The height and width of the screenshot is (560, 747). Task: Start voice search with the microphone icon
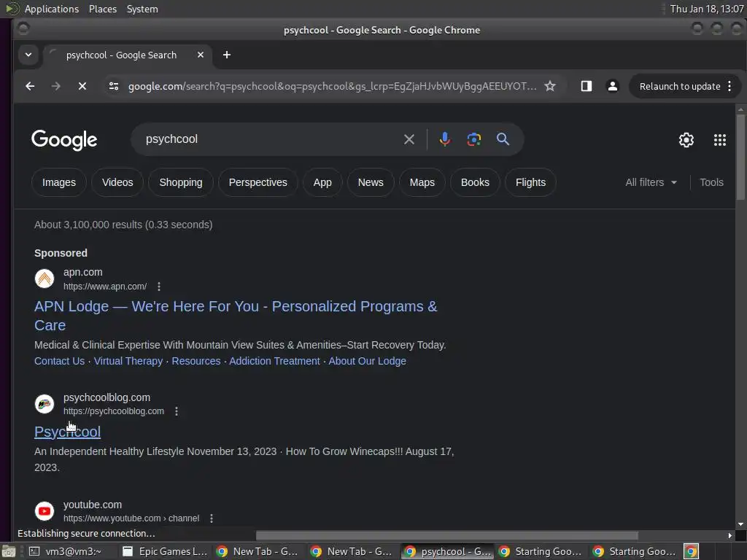[x=444, y=139]
